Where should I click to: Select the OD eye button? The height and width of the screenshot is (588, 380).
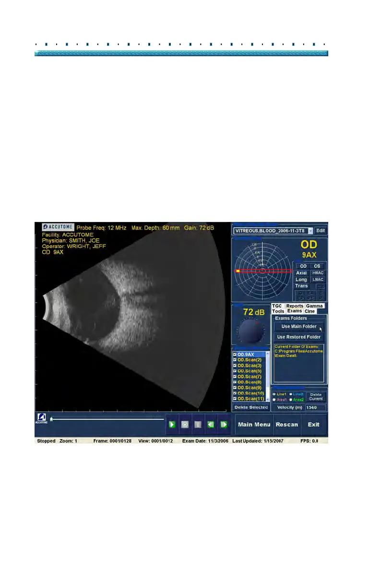(303, 266)
